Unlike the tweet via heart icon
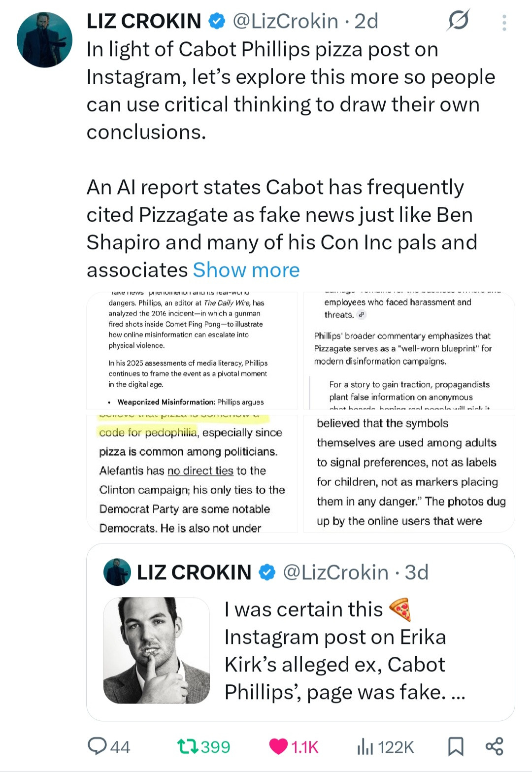The width and height of the screenshot is (532, 773). pos(279,746)
